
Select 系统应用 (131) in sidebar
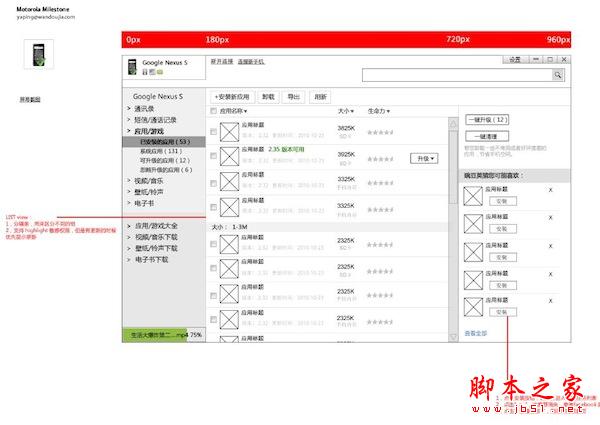pyautogui.click(x=161, y=151)
